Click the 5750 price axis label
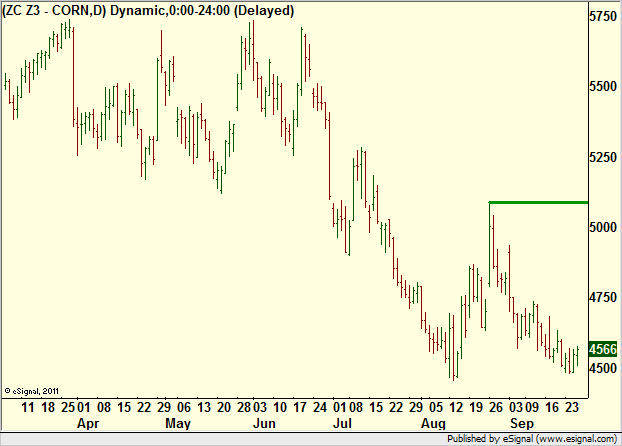 click(x=603, y=16)
